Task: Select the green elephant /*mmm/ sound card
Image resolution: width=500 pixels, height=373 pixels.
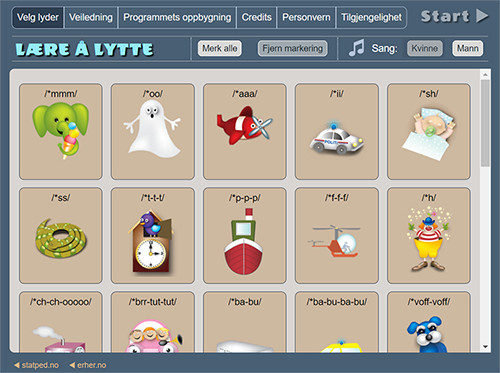Action: 61,132
